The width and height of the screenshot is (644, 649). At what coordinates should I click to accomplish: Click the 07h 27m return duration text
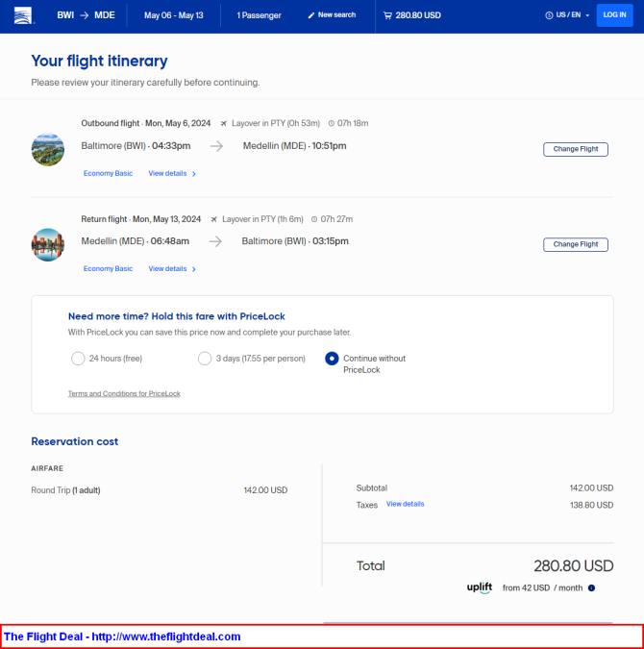pos(336,219)
